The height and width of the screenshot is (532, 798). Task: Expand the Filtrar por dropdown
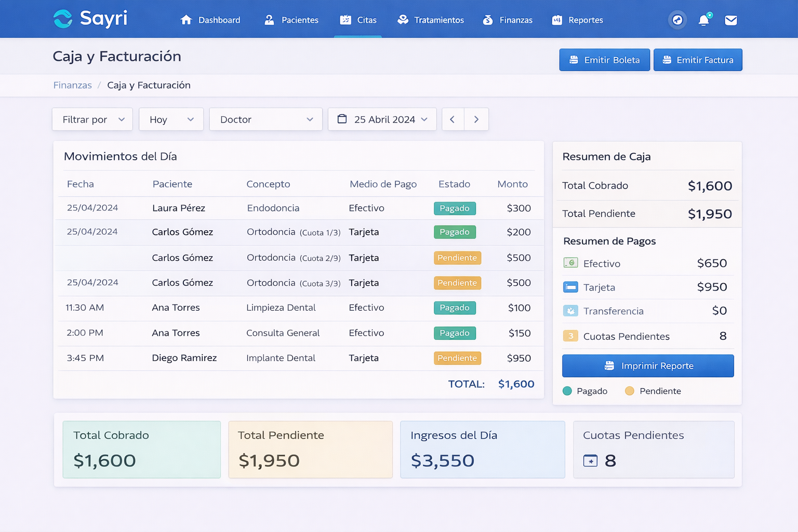[x=92, y=119]
